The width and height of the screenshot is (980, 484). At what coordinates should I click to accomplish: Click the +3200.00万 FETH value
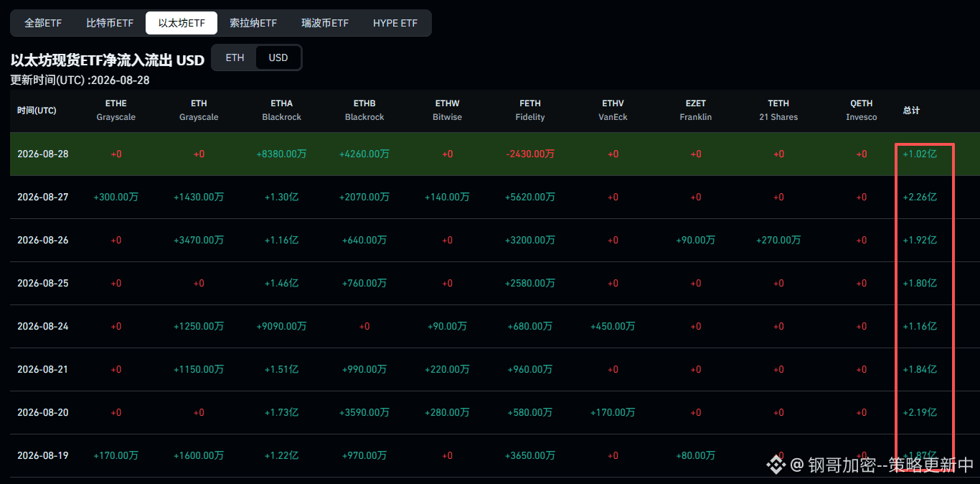point(530,240)
